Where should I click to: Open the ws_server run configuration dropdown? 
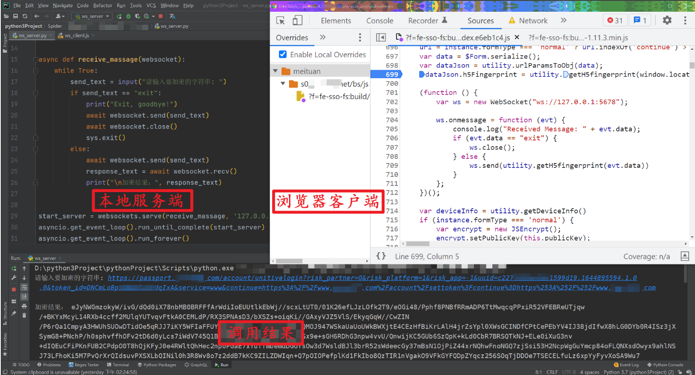92,16
